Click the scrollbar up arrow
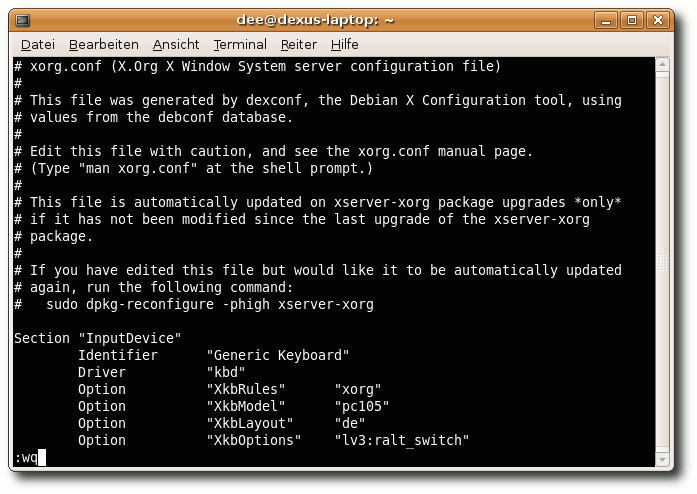The image size is (697, 494). [662, 64]
